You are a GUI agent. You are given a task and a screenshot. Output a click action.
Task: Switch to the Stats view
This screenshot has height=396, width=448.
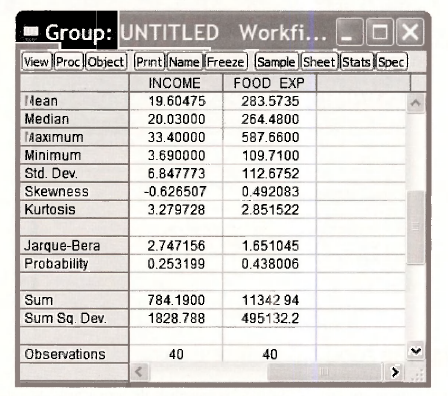(x=356, y=62)
